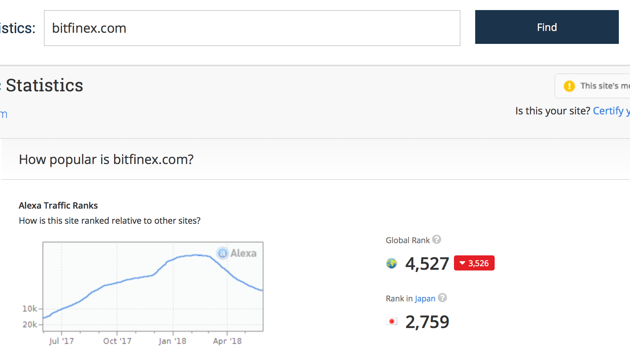Open the Global Rank help question icon

437,240
